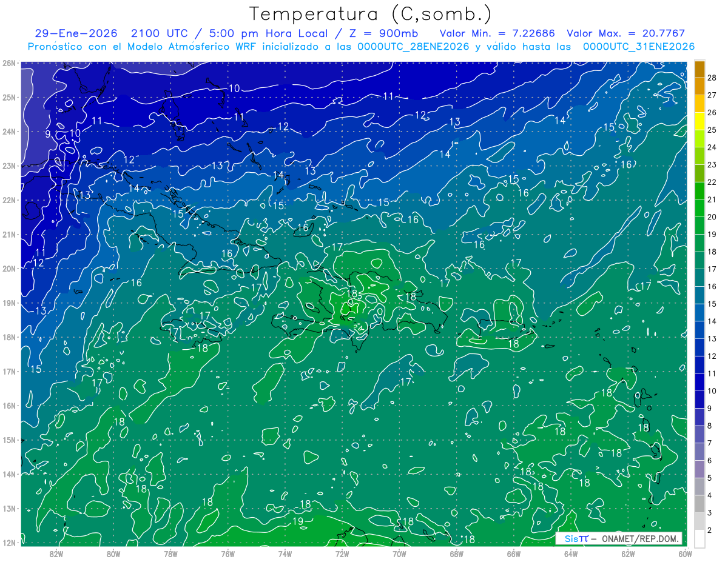The width and height of the screenshot is (728, 562).
Task: Click the chart title "Temperatura (C,somb.)"
Action: (370, 14)
